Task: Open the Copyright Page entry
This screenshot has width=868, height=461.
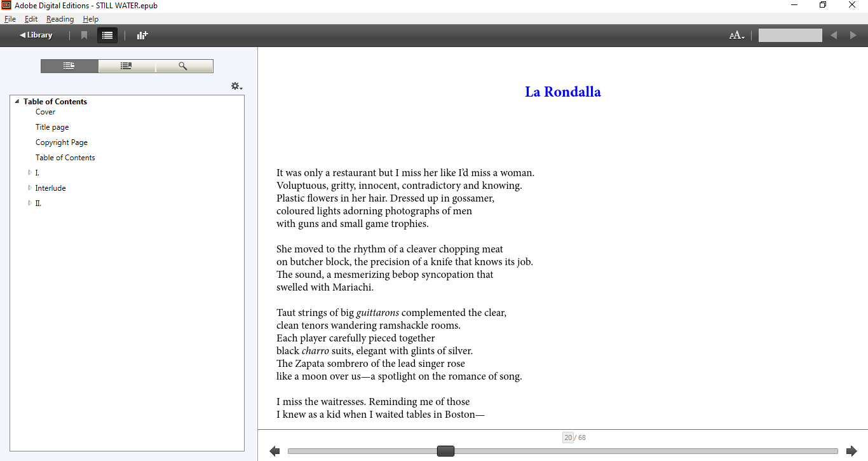Action: point(62,142)
